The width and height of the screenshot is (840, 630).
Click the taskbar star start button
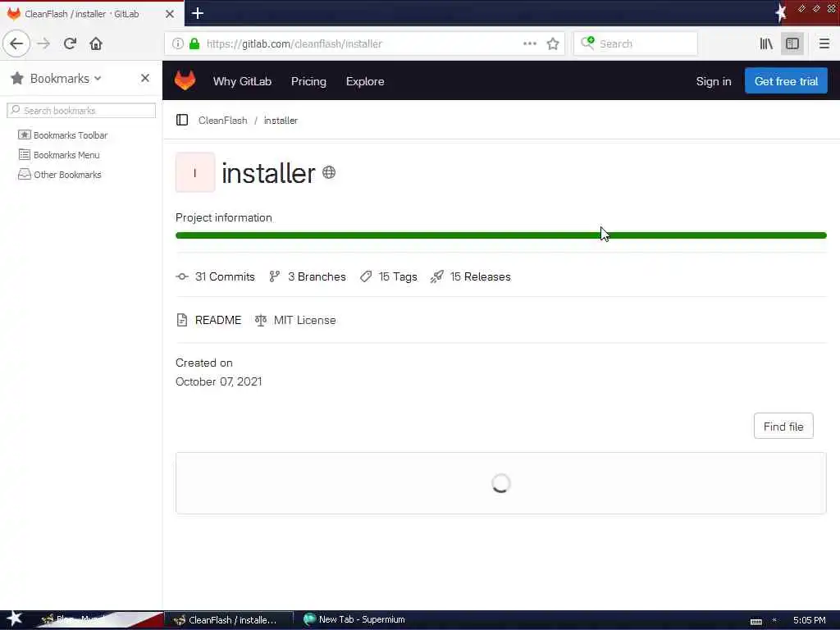pyautogui.click(x=14, y=619)
